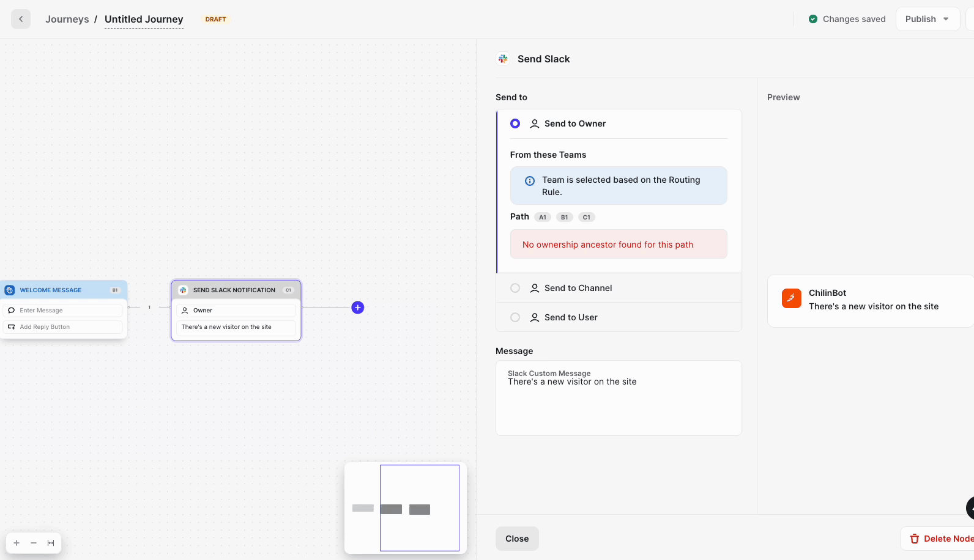Select the Send Slack Notification node header
Screen dimensions: 974x560
[236, 290]
